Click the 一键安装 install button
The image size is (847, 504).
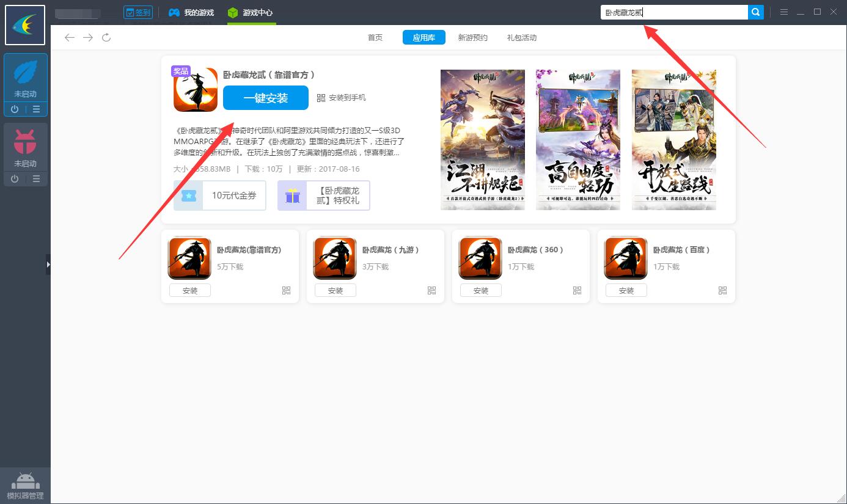click(266, 98)
